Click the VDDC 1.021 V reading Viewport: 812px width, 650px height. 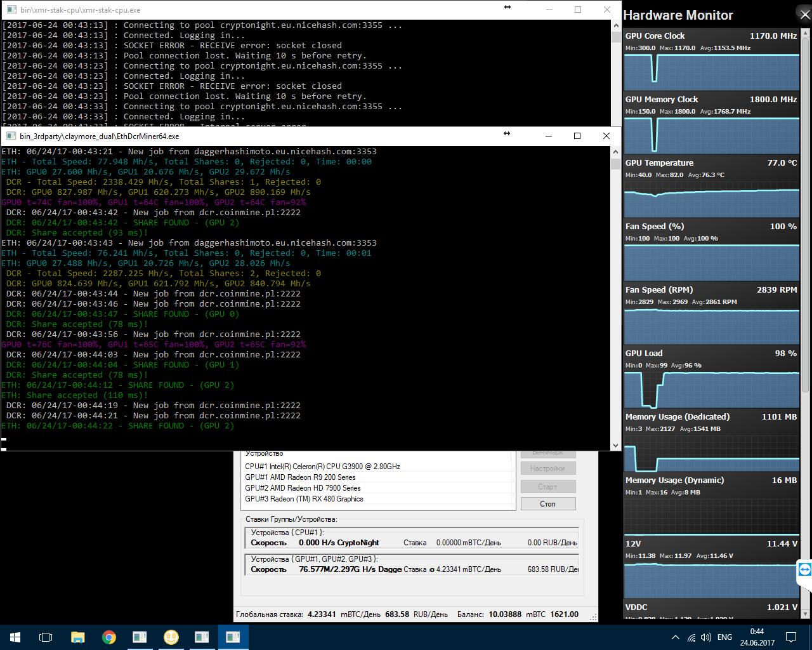782,607
